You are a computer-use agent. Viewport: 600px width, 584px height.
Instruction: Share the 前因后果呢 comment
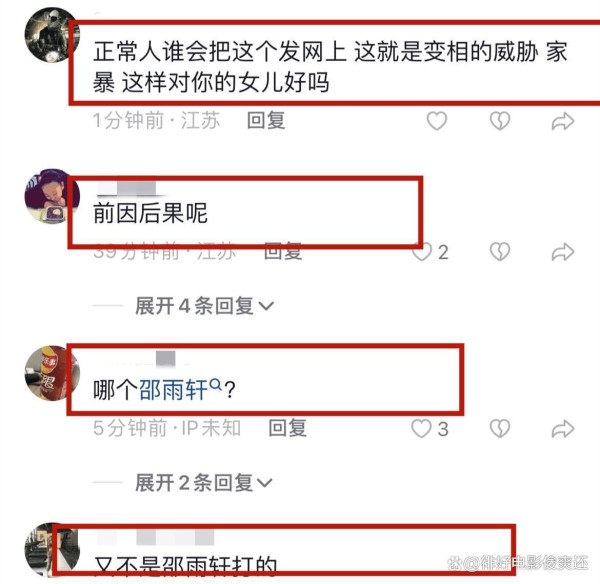pos(562,252)
